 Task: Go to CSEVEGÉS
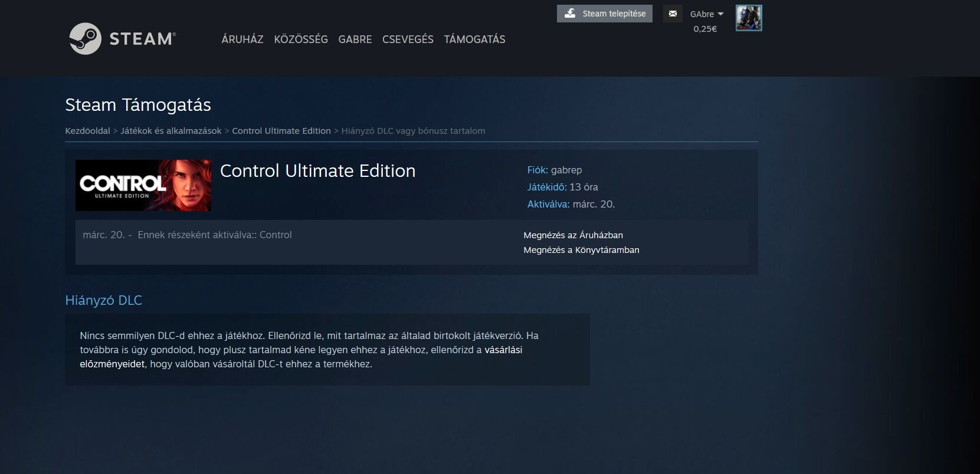[x=408, y=39]
